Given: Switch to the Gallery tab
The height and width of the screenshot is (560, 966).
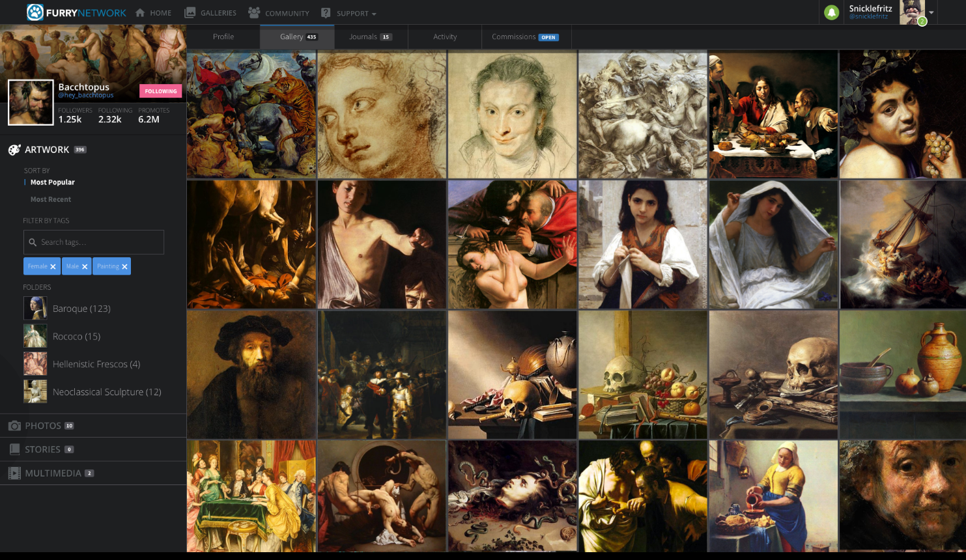Looking at the screenshot, I should tap(297, 37).
